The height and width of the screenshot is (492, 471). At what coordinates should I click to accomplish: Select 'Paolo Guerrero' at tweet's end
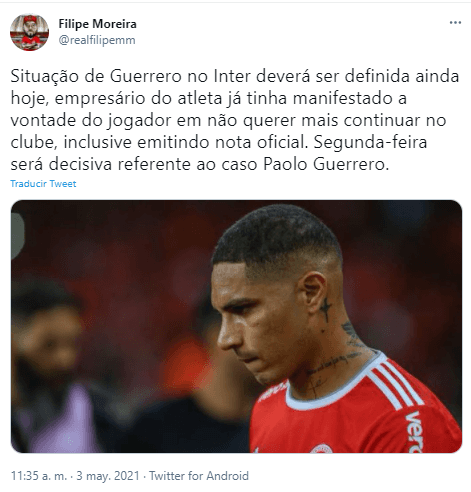point(326,164)
